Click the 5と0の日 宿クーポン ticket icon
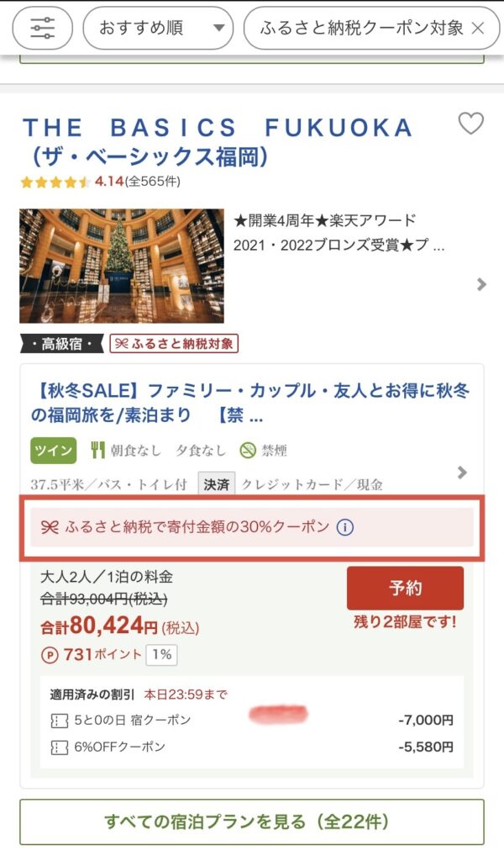Viewport: 504px width, 861px height. click(60, 721)
